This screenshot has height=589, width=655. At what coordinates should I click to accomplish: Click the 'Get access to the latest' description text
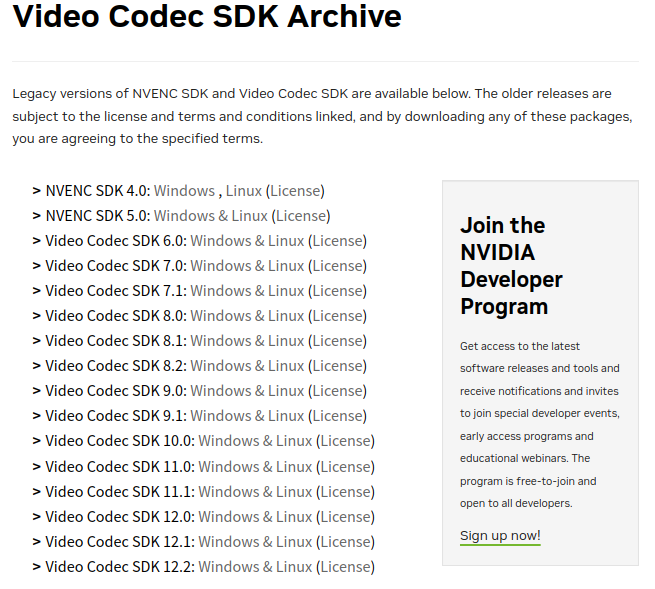(540, 425)
